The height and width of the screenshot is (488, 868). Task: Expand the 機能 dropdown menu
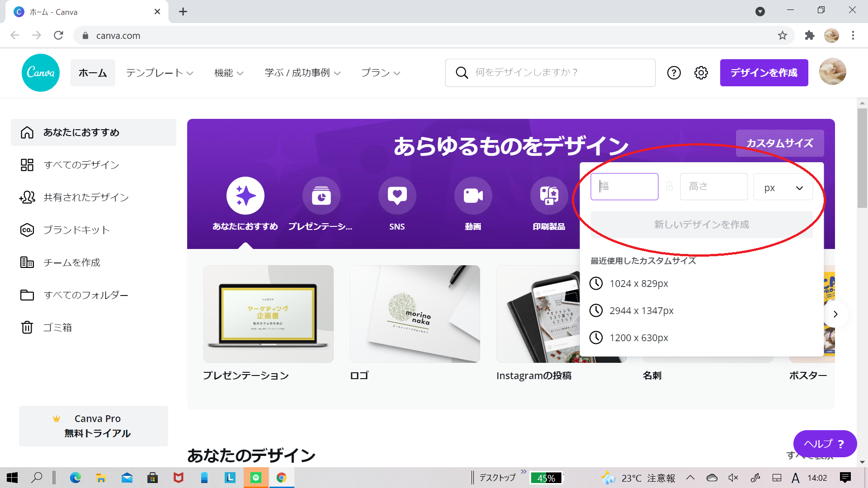tap(229, 73)
